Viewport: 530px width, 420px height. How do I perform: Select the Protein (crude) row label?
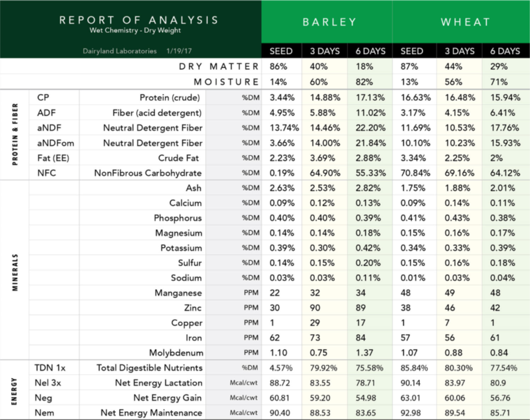tap(170, 97)
